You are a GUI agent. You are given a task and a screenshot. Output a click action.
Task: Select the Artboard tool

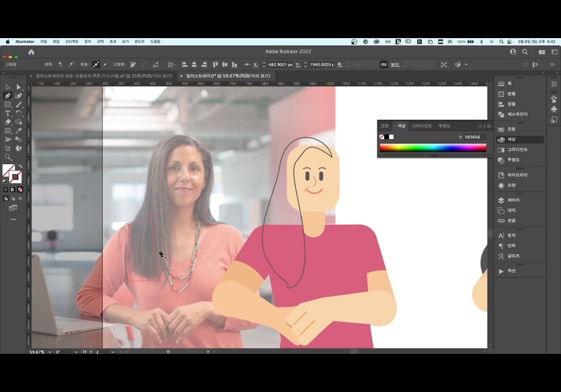tap(8, 148)
